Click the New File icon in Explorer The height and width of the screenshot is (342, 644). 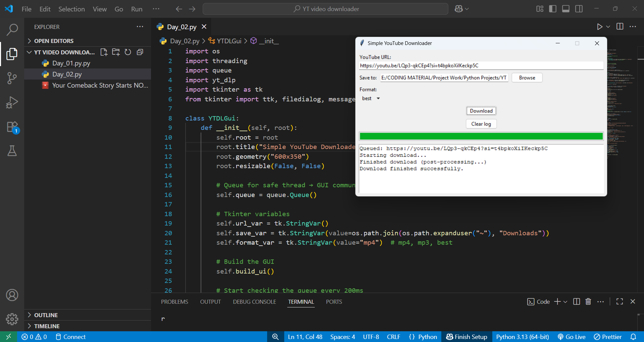click(x=104, y=52)
